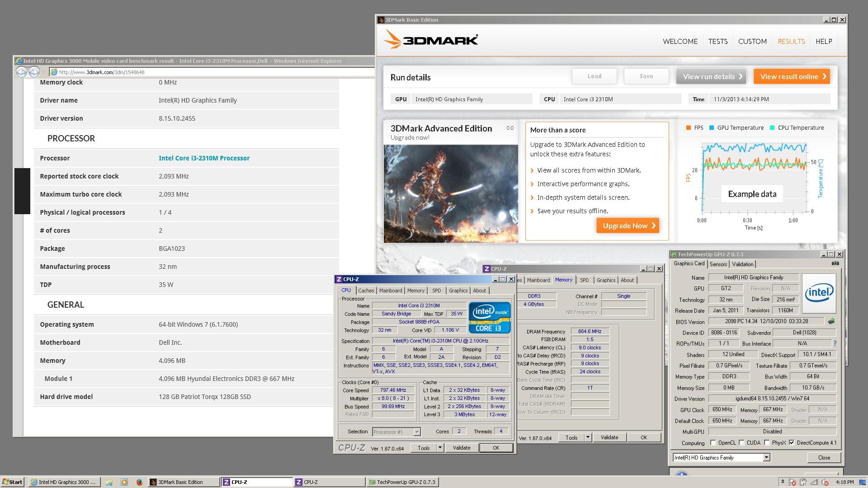Click the 3DMark Basic Edition title icon
Image resolution: width=868 pixels, height=488 pixels.
[381, 20]
